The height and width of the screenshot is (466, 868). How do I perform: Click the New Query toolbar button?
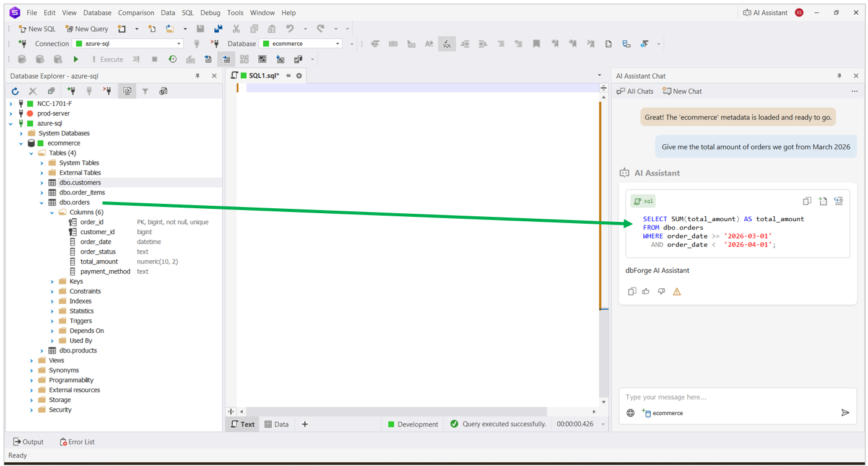87,29
